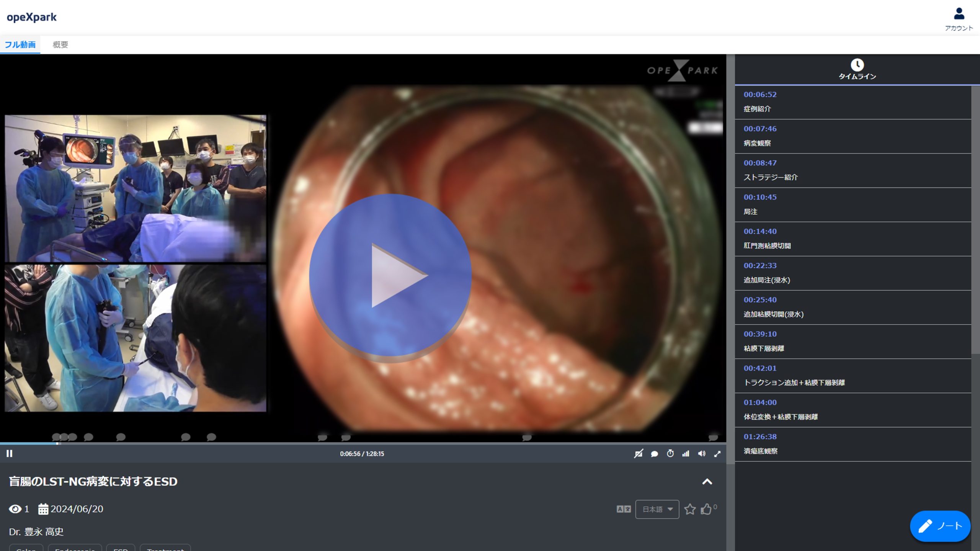980x551 pixels.
Task: Open the ノート note button
Action: 940,526
